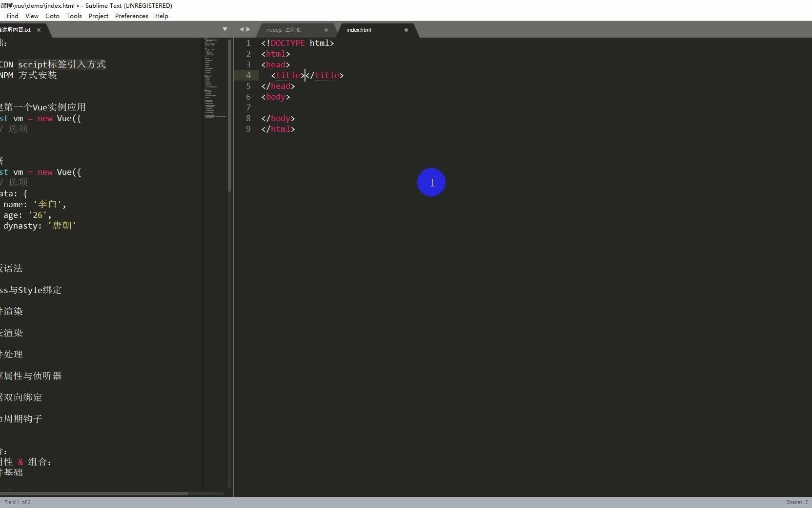The image size is (812, 508).
Task: Open left pane tab list dropdown arrow
Action: pos(225,29)
